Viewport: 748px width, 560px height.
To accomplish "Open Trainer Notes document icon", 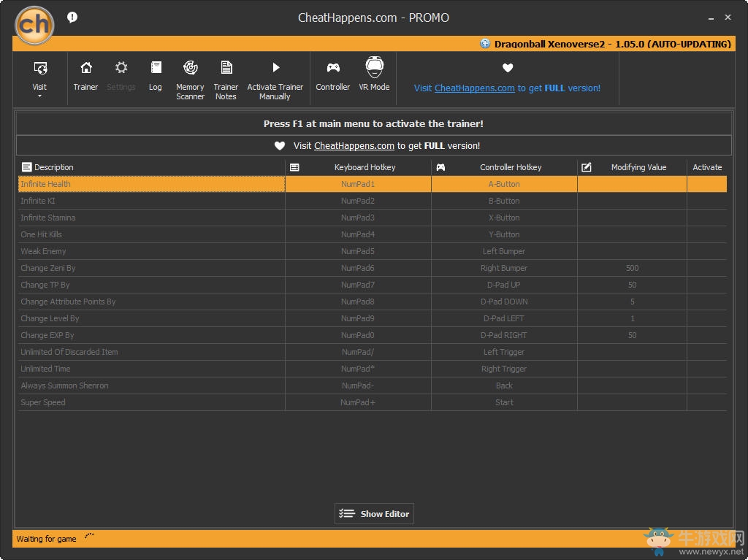I will (226, 68).
